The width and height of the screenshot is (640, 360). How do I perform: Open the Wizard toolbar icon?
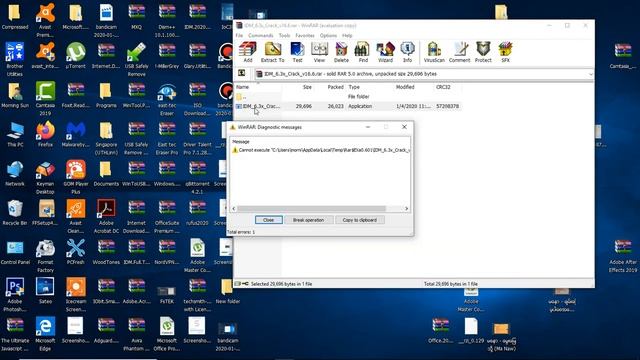click(x=385, y=52)
